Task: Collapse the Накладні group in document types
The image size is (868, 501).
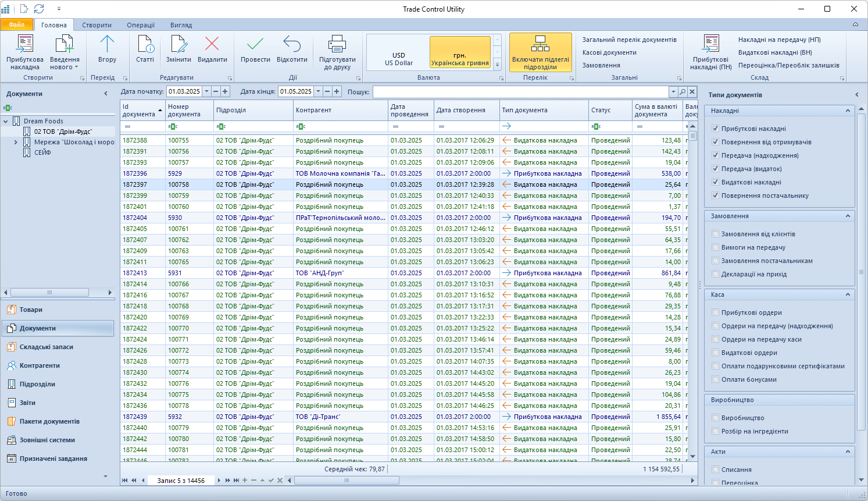Action: [x=848, y=111]
